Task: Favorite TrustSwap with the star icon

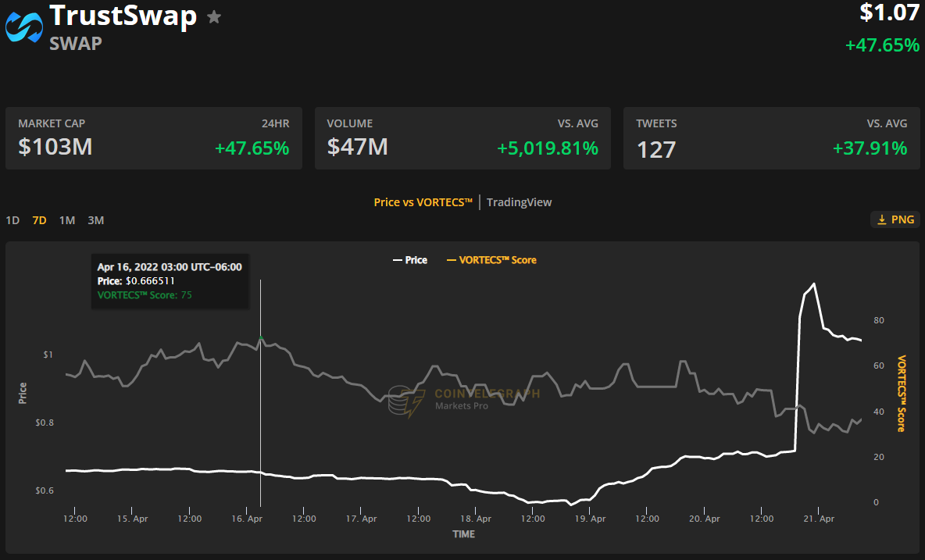Action: coord(214,17)
